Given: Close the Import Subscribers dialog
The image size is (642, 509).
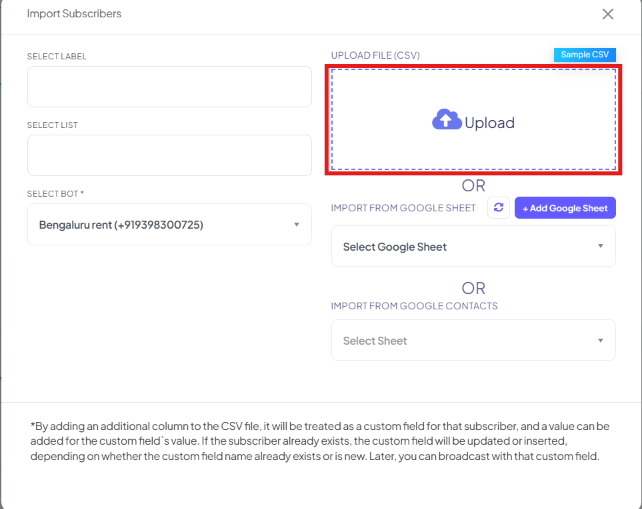Looking at the screenshot, I should (x=608, y=14).
